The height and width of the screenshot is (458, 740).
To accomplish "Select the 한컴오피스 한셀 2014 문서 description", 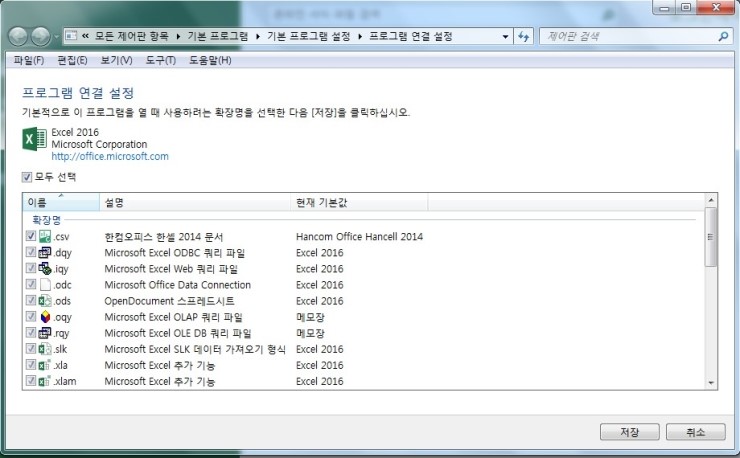I will 163,237.
